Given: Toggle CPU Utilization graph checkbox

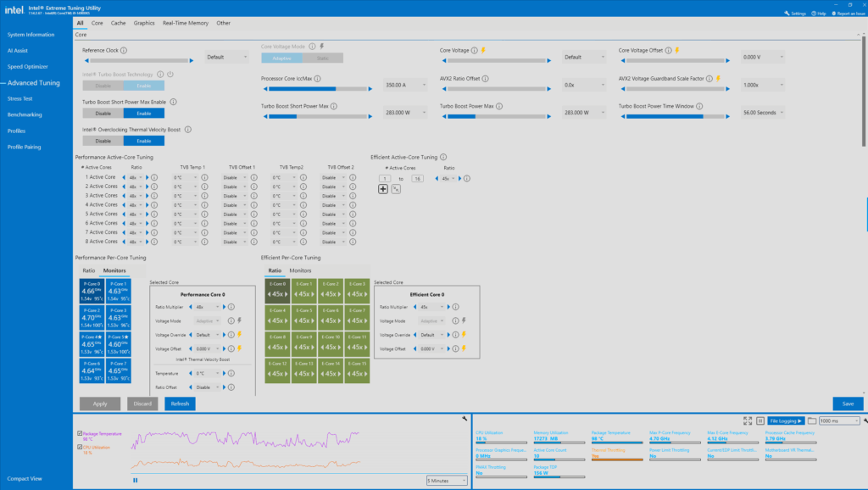Looking at the screenshot, I should coord(80,447).
